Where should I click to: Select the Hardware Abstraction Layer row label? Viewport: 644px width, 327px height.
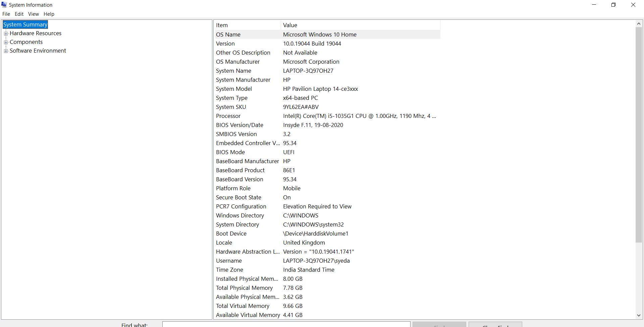tap(248, 252)
